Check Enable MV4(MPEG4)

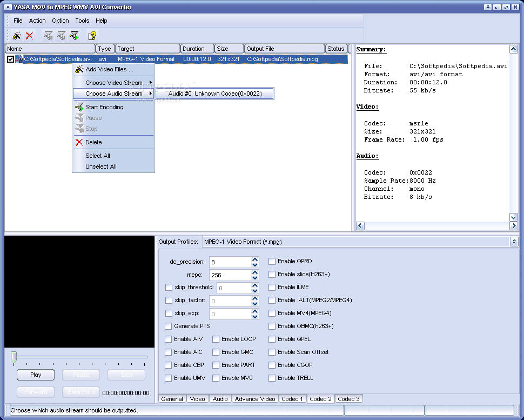[272, 313]
